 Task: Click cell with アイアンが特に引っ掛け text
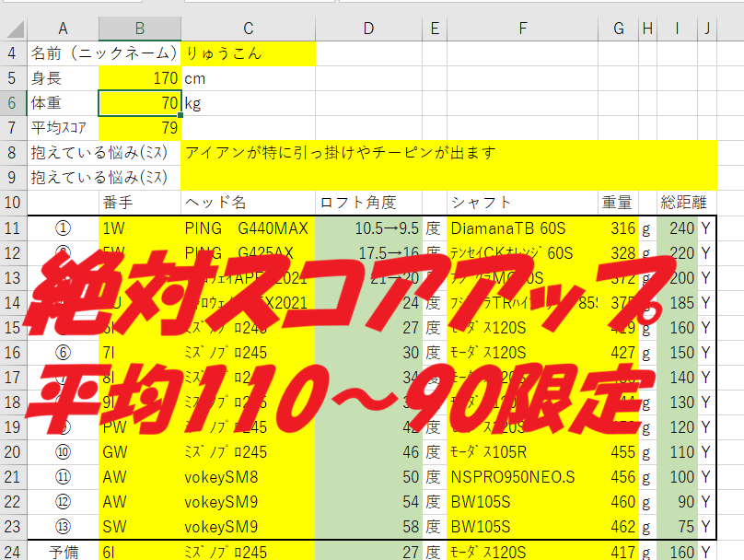(x=448, y=153)
